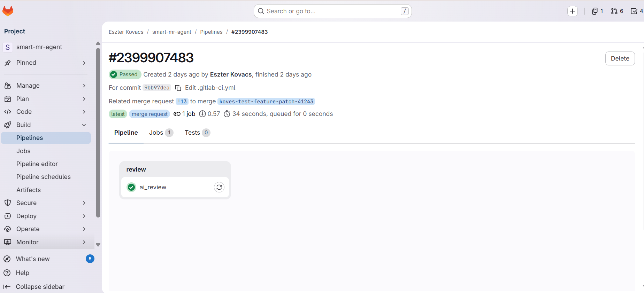Click Eszter Kovacs author name link
Viewport: 644px width, 293px height.
click(x=231, y=74)
